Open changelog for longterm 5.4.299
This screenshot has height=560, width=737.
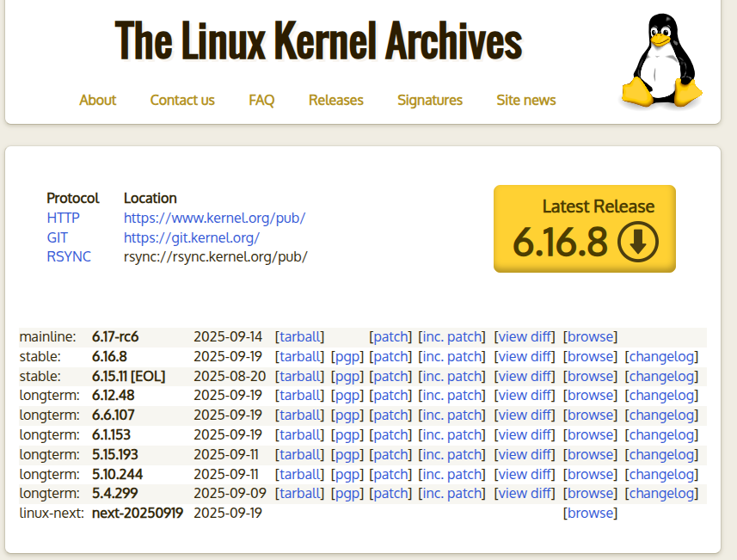click(x=661, y=493)
